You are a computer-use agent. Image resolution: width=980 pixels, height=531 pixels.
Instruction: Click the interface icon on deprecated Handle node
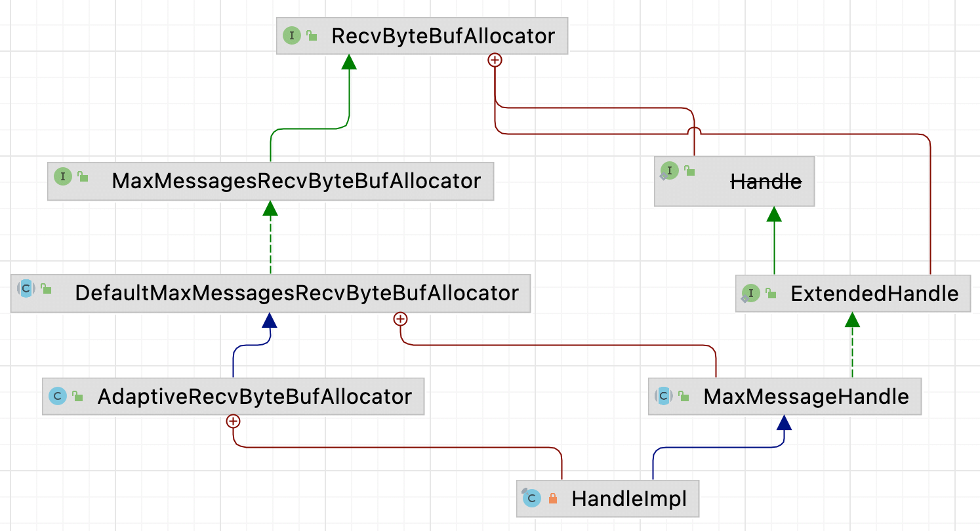pos(668,172)
